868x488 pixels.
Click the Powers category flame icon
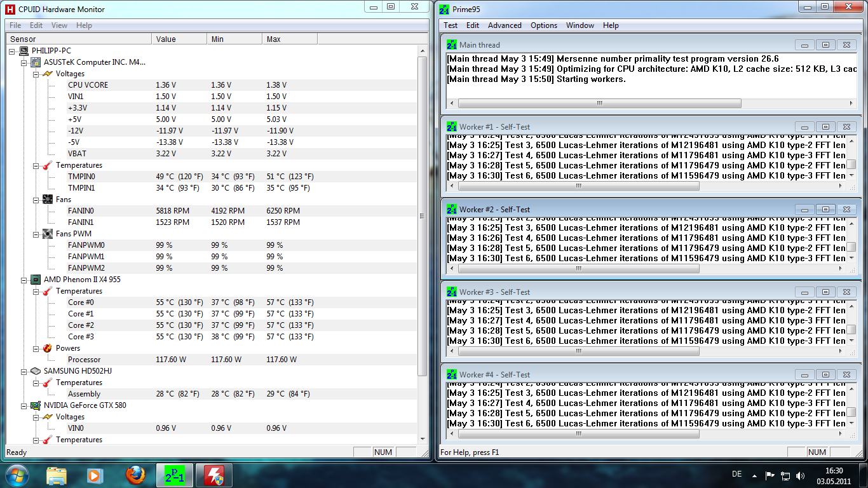(x=48, y=348)
